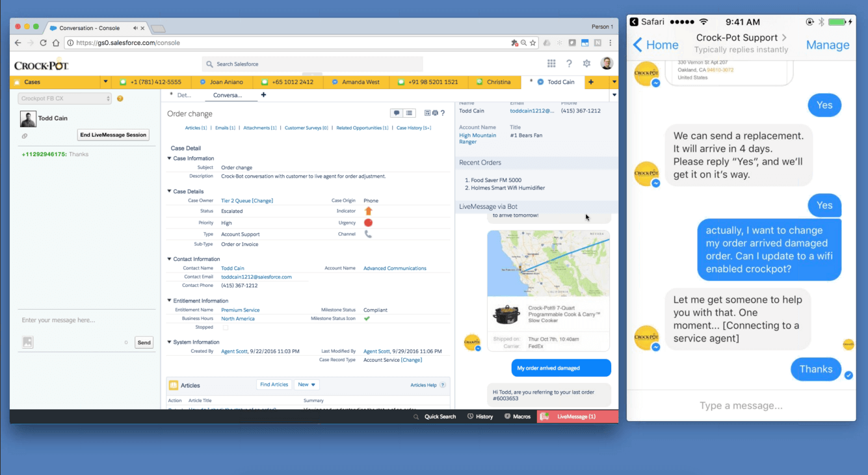Click the Send button
The width and height of the screenshot is (868, 475).
click(x=144, y=342)
